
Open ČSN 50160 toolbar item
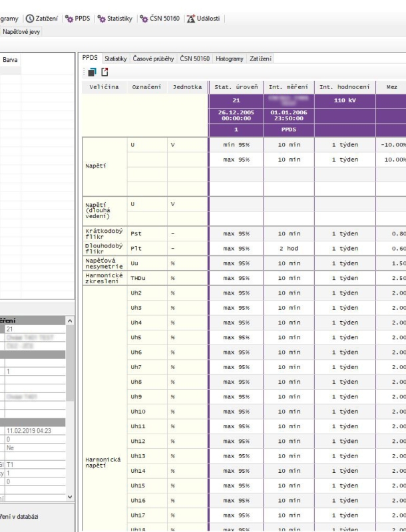point(160,19)
